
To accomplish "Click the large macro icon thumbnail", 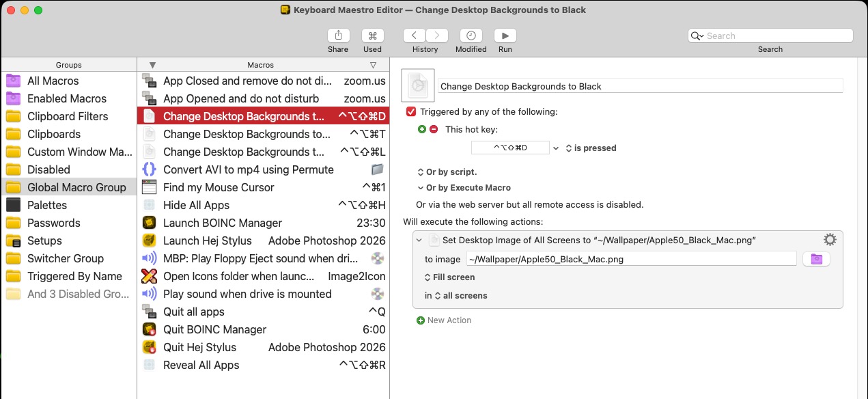I will click(418, 86).
